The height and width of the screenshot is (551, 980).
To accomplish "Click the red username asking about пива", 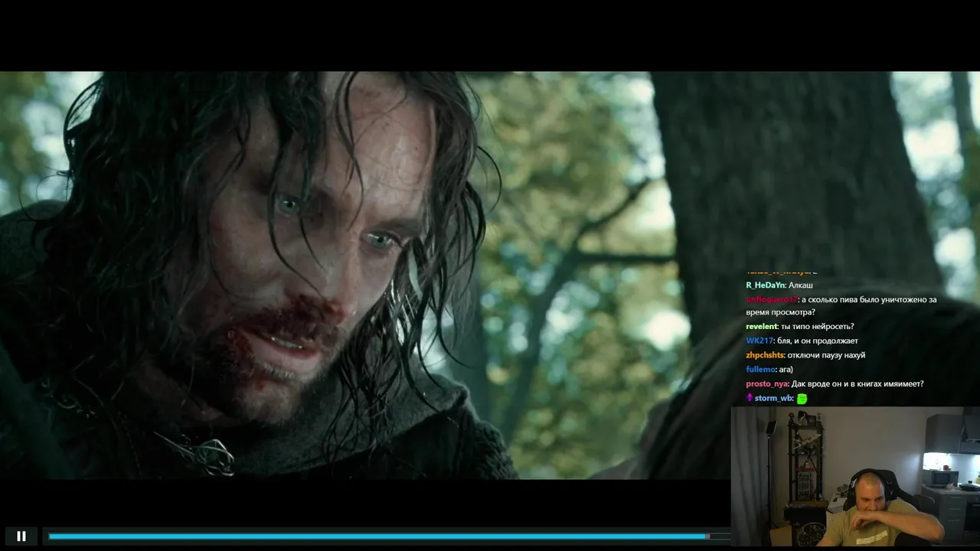I will (772, 300).
